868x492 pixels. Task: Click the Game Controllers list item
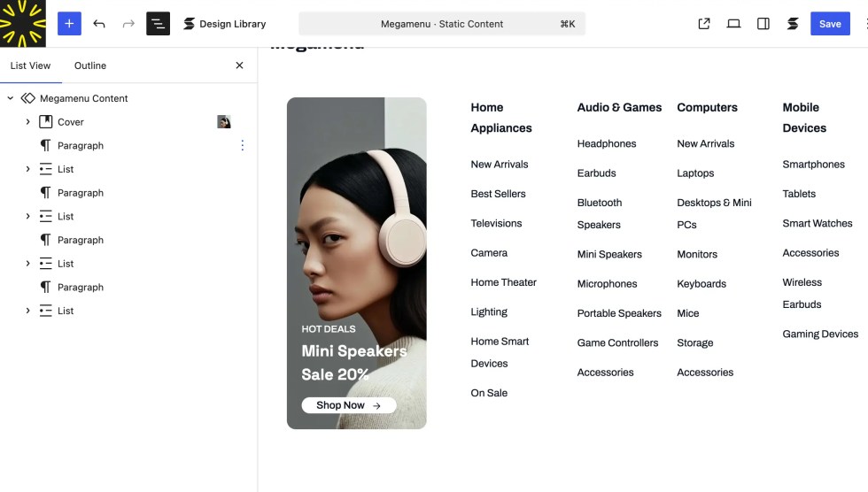(x=618, y=342)
